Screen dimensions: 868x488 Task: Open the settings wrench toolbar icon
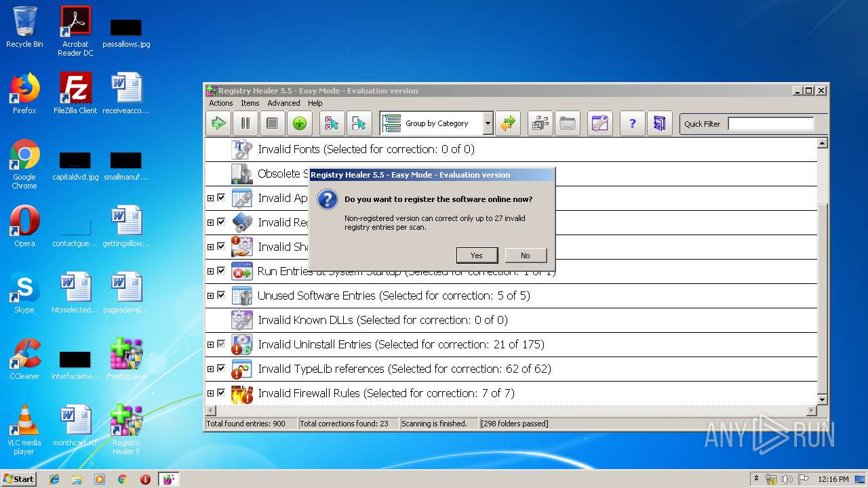600,123
